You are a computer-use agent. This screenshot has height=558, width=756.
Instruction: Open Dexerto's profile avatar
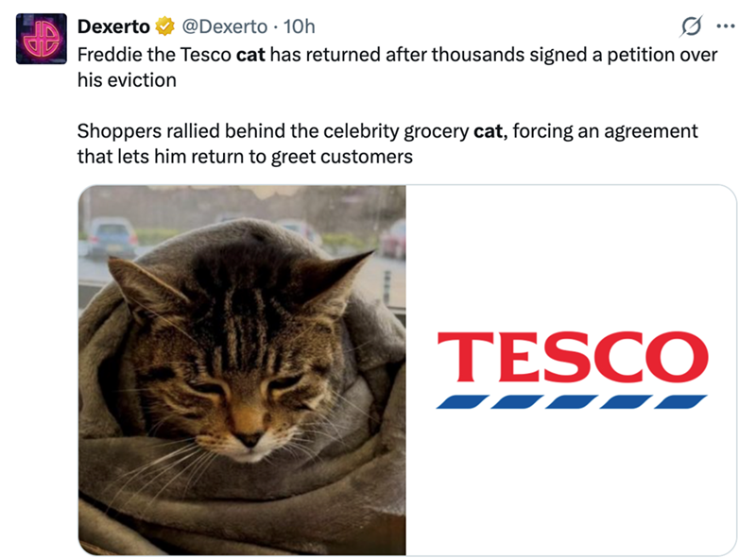pyautogui.click(x=41, y=39)
